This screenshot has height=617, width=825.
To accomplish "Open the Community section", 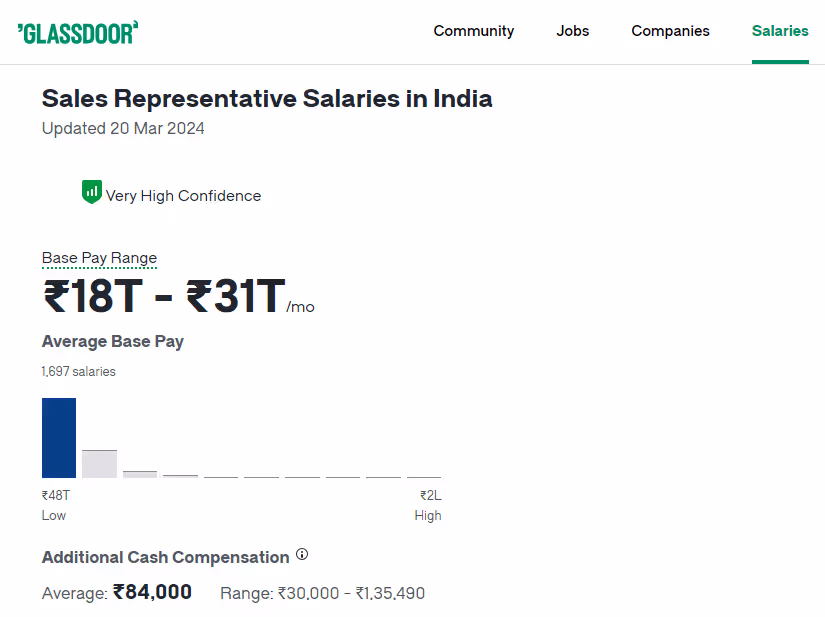I will pos(473,31).
